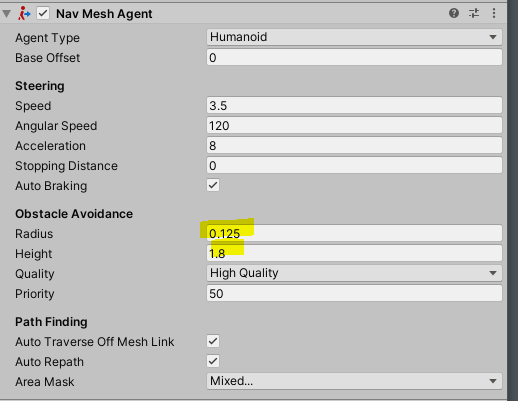Toggle Auto Traverse Off Mesh Link checkbox
Image resolution: width=518 pixels, height=401 pixels.
(213, 341)
